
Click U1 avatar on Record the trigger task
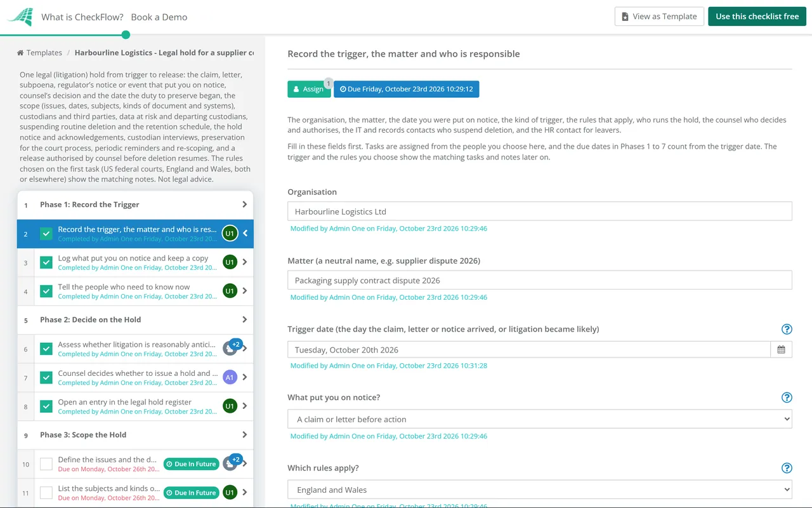(230, 234)
